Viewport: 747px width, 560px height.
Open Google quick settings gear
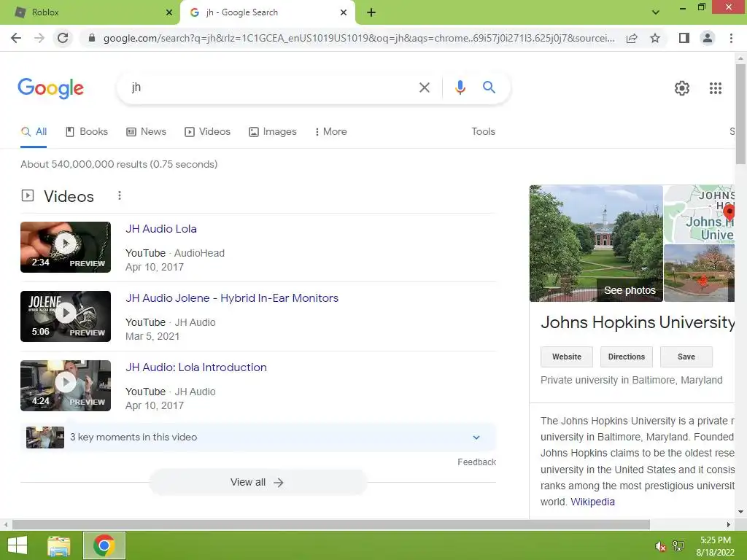coord(682,88)
